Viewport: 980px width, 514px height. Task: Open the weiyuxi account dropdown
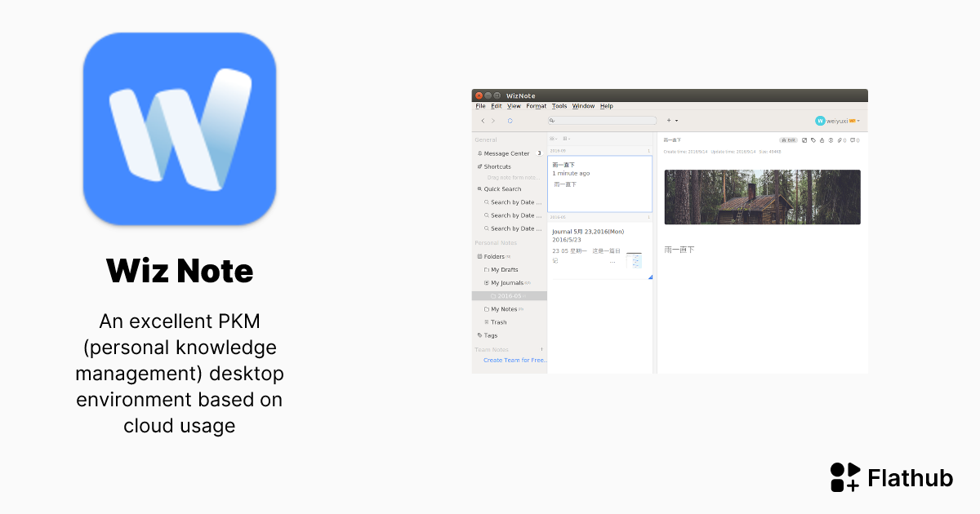[x=837, y=121]
